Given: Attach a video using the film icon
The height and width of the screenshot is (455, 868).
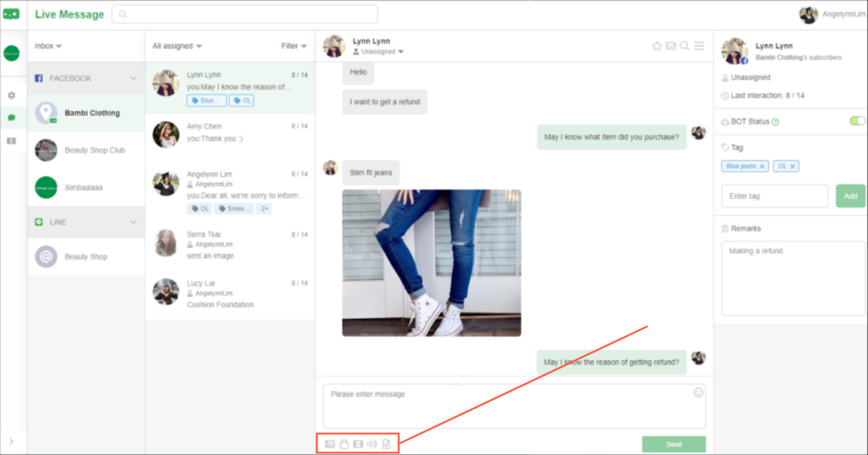Looking at the screenshot, I should point(358,444).
